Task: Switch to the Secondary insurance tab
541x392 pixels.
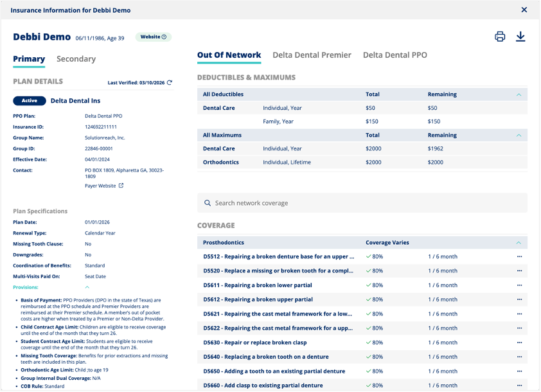Action: pyautogui.click(x=76, y=59)
